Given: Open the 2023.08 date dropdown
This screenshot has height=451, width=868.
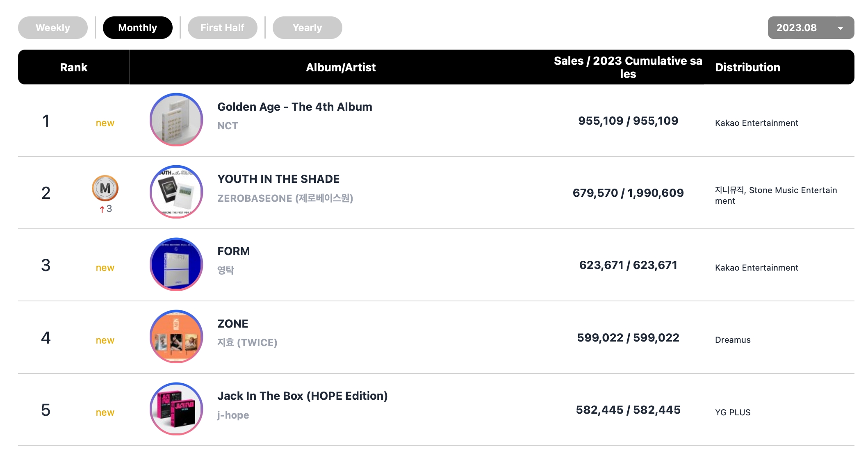Looking at the screenshot, I should (x=796, y=28).
